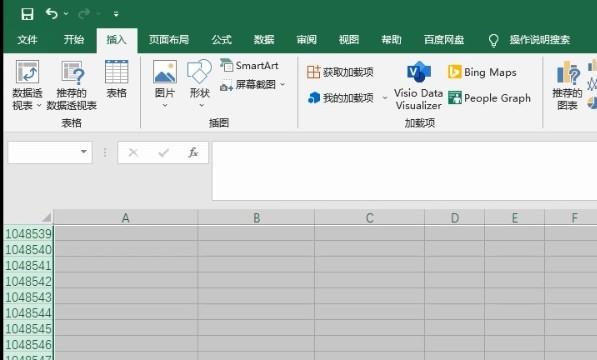Viewport: 597px width, 360px height.
Task: Click the 屏幕截图 screenshot button
Action: (248, 85)
